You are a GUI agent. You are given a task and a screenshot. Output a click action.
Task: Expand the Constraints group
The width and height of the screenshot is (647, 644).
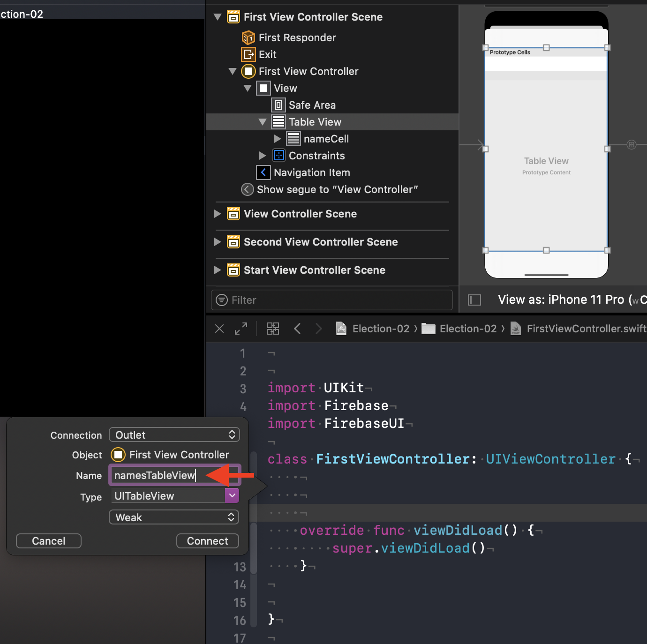263,156
